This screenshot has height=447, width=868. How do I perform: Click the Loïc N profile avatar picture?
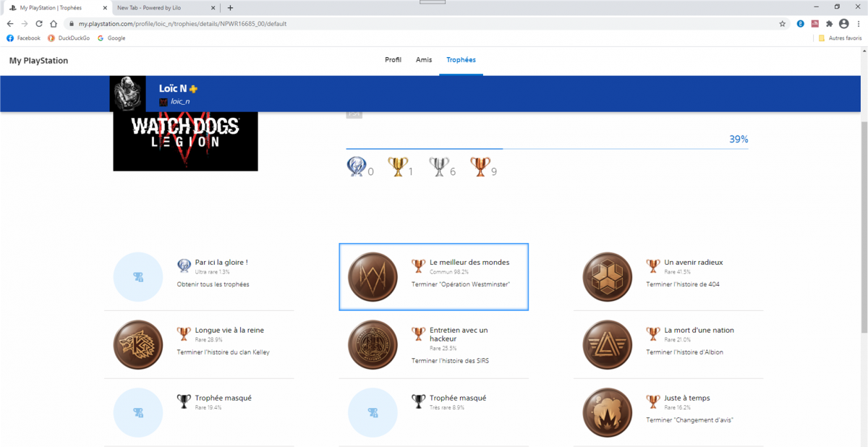click(x=128, y=93)
